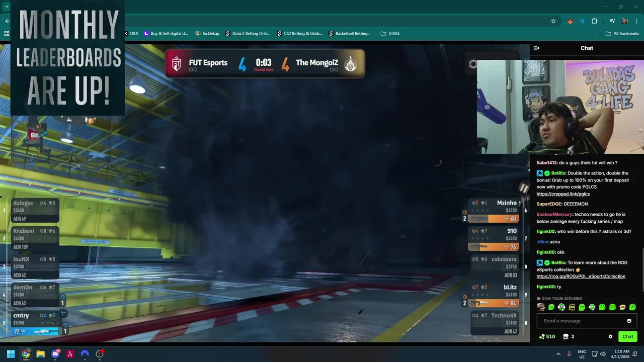Open the Dota 2 Betting Onli... bookmark

point(248,34)
